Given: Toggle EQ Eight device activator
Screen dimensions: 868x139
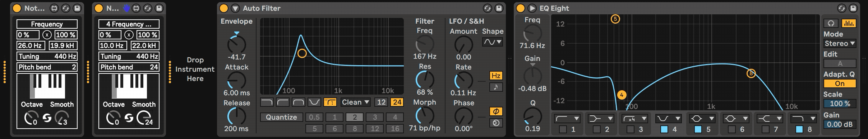Looking at the screenshot, I should pyautogui.click(x=520, y=8).
